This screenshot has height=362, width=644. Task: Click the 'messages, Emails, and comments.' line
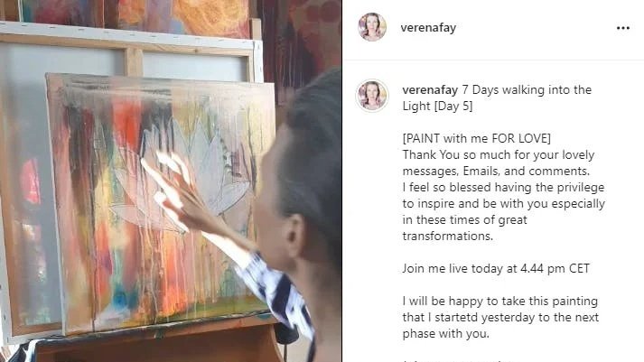click(496, 171)
